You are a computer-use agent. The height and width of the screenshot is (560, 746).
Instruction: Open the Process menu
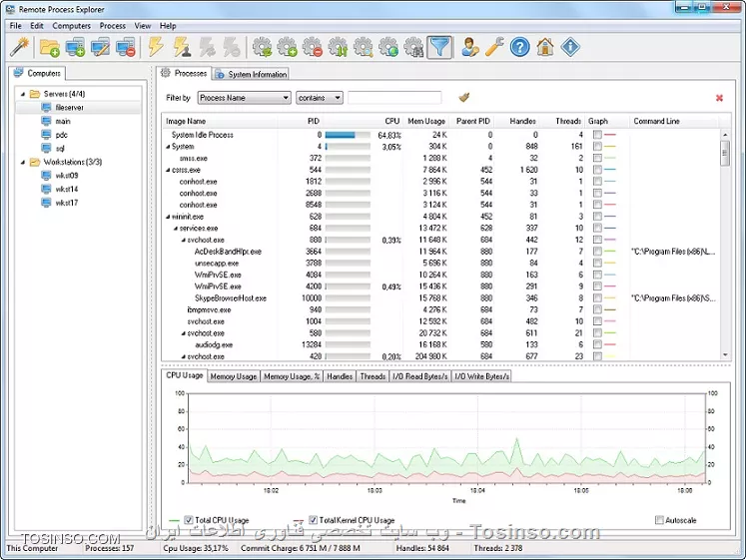[113, 26]
